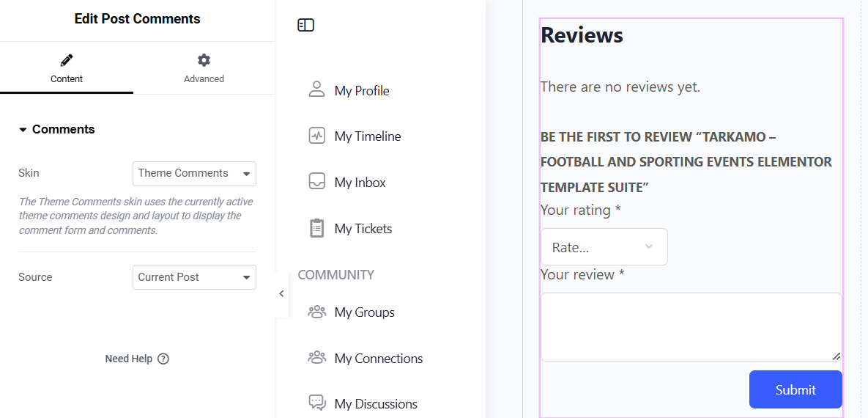Click the Need Help question mark icon

[x=163, y=359]
